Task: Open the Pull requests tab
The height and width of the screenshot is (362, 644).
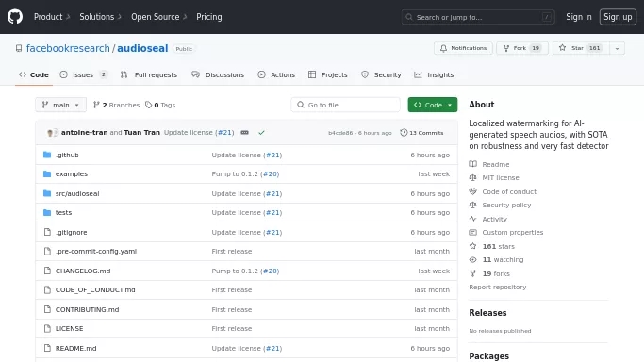Action: [x=149, y=75]
